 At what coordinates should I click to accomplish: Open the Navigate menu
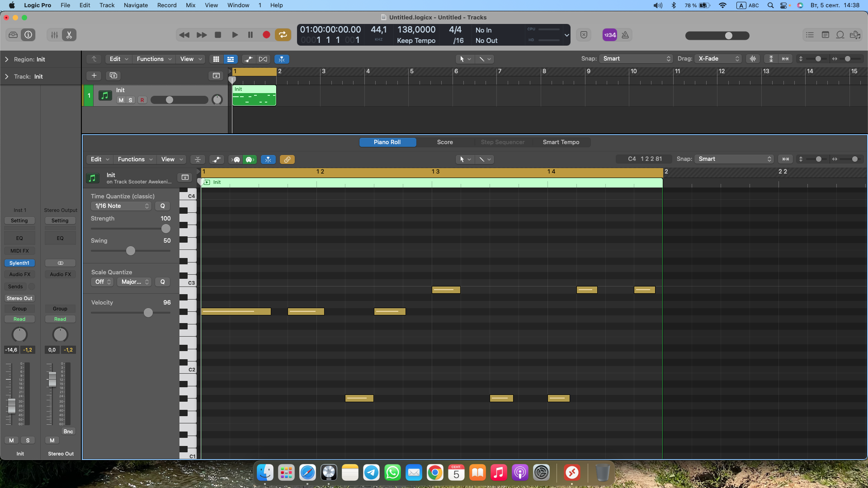pyautogui.click(x=136, y=5)
